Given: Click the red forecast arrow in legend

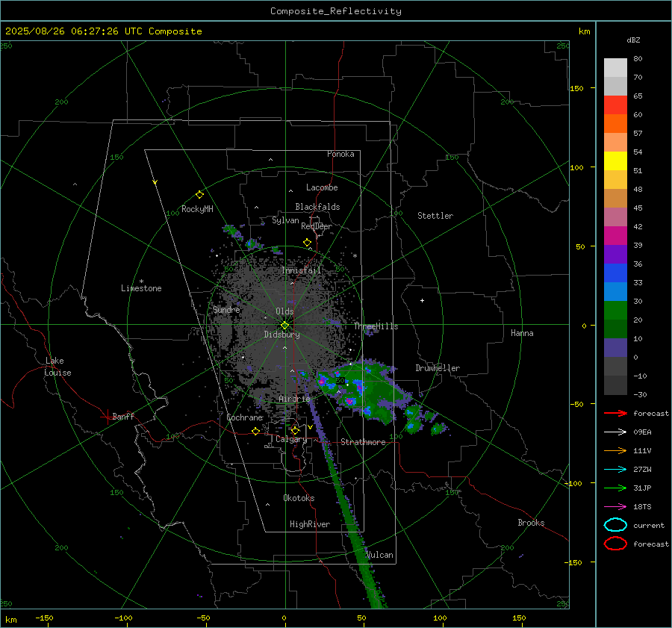Looking at the screenshot, I should (x=615, y=413).
